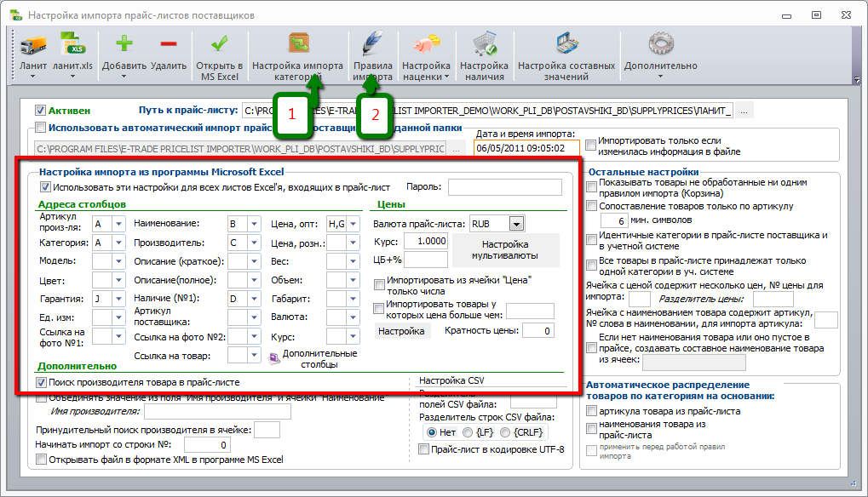The height and width of the screenshot is (497, 868).
Task: Enable distribution by артикула товара из прайс-листа
Action: [591, 411]
